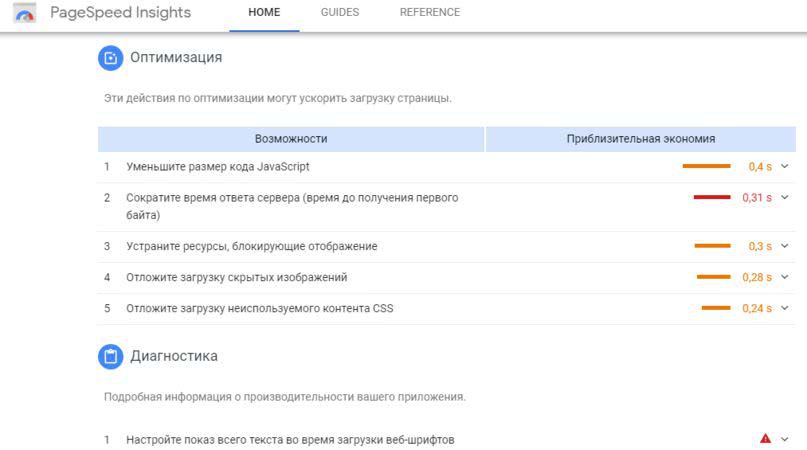Click the 'Приблизительная экономия' column header

point(641,139)
